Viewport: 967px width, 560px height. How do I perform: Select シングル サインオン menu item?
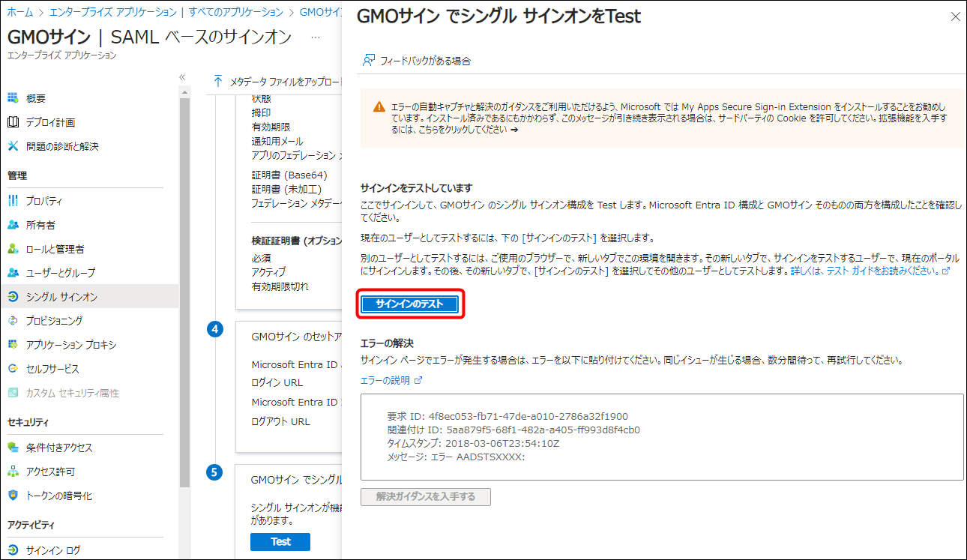(x=89, y=297)
